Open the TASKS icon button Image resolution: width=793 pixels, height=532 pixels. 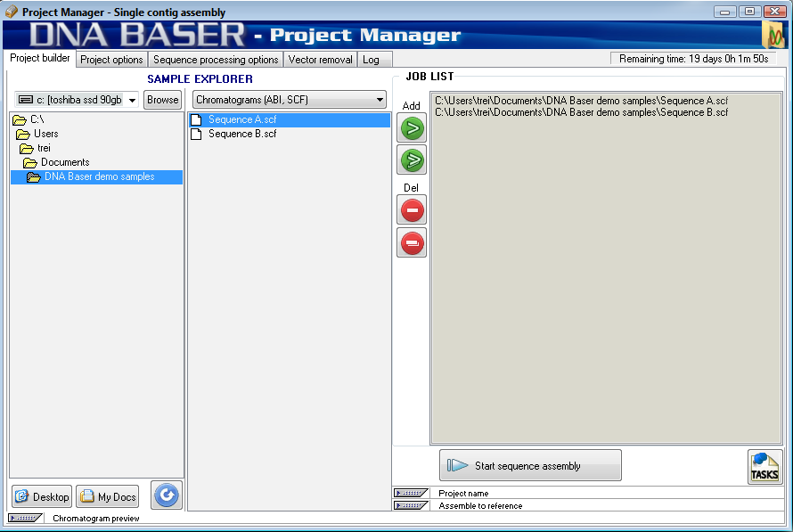(764, 467)
